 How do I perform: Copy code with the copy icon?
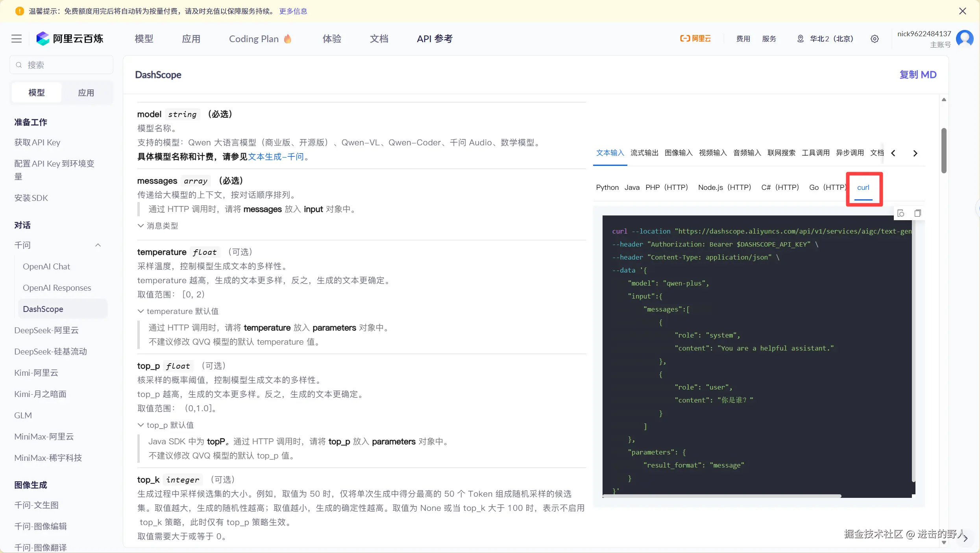tap(917, 213)
